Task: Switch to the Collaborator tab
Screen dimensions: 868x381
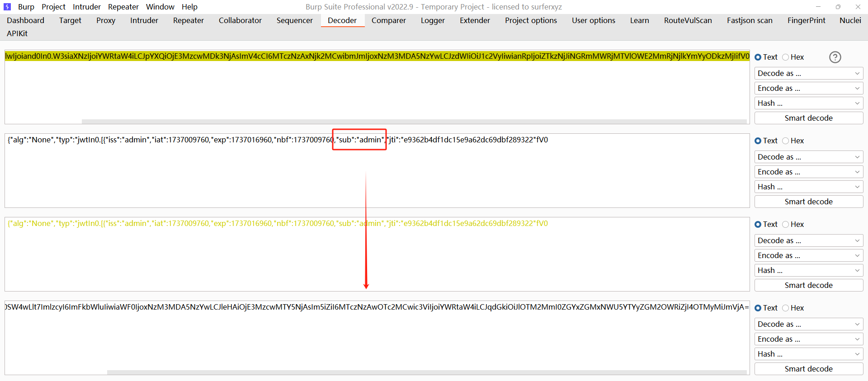Action: pyautogui.click(x=240, y=20)
